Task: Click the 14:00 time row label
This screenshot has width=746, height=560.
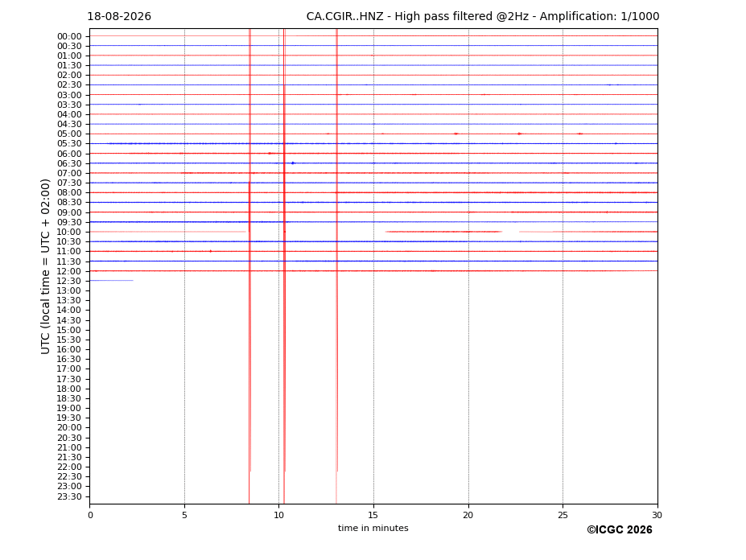Action: click(x=69, y=311)
